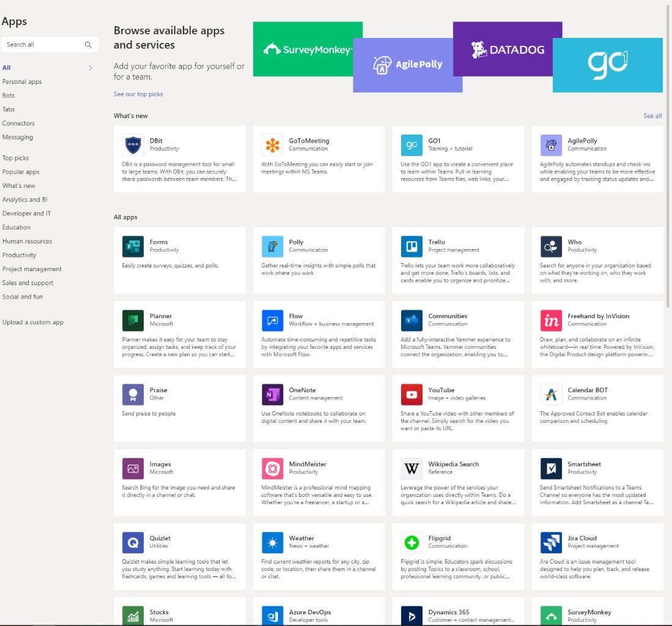Open the Forms app icon

click(x=133, y=246)
